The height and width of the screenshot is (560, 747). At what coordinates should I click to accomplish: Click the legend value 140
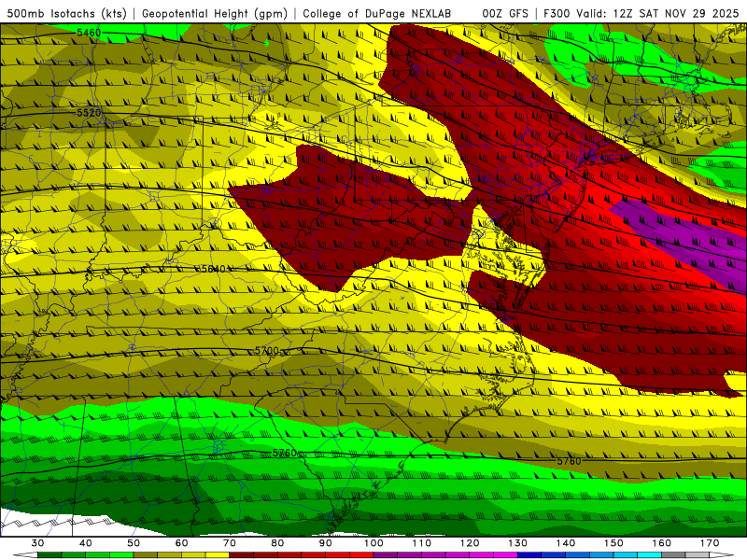click(566, 543)
